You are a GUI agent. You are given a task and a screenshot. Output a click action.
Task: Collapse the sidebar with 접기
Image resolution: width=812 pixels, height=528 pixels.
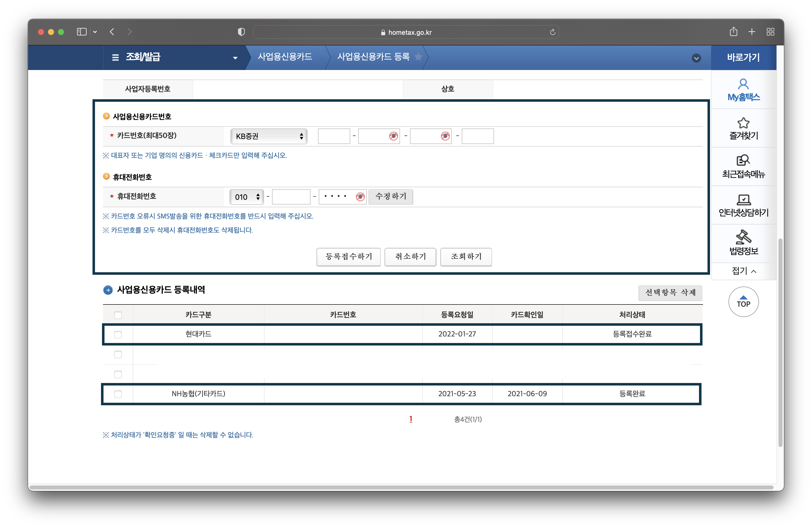click(743, 271)
